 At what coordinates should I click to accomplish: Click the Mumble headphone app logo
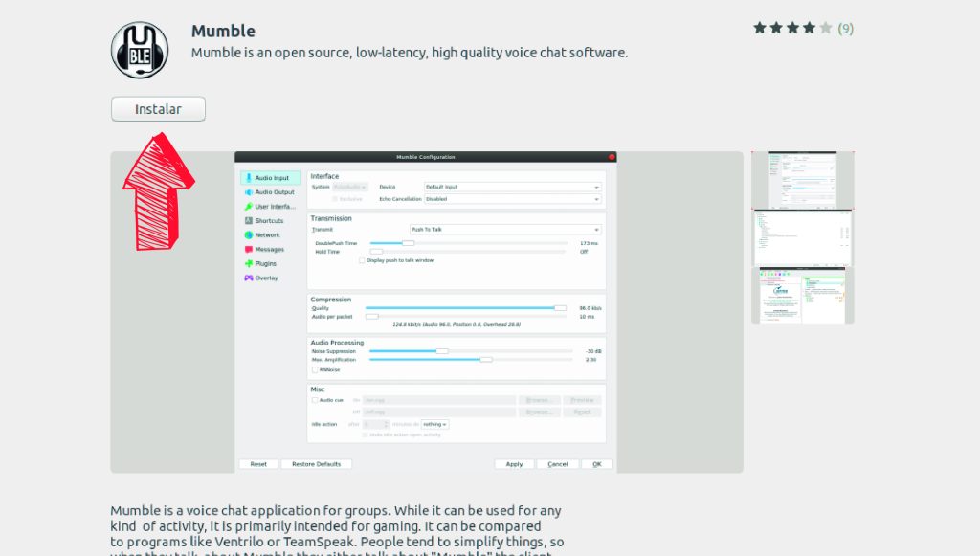[140, 50]
